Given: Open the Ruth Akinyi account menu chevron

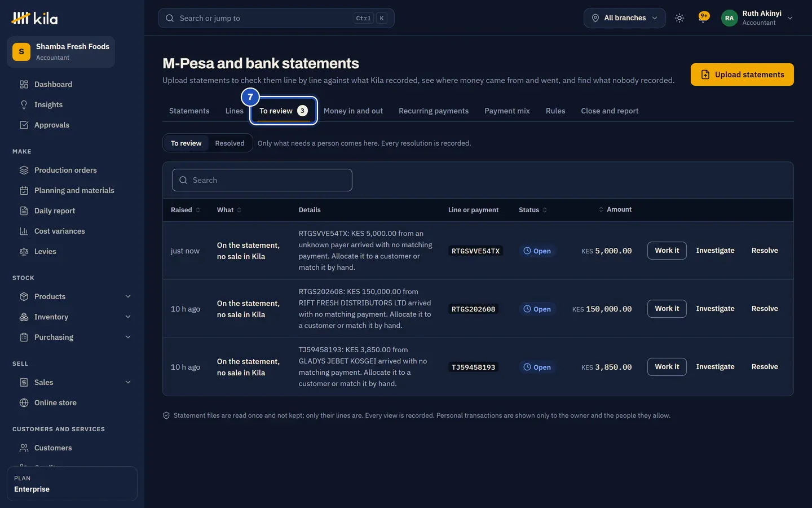Looking at the screenshot, I should pos(790,18).
